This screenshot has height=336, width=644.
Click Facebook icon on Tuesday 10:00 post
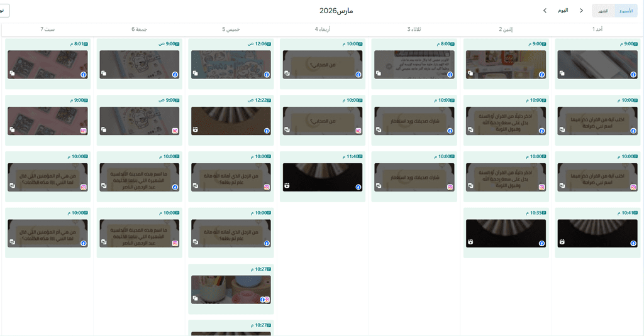pyautogui.click(x=450, y=131)
